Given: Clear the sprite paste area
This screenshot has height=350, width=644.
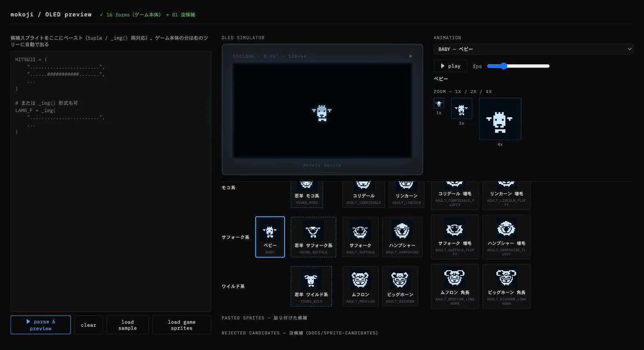Looking at the screenshot, I should coord(88,325).
